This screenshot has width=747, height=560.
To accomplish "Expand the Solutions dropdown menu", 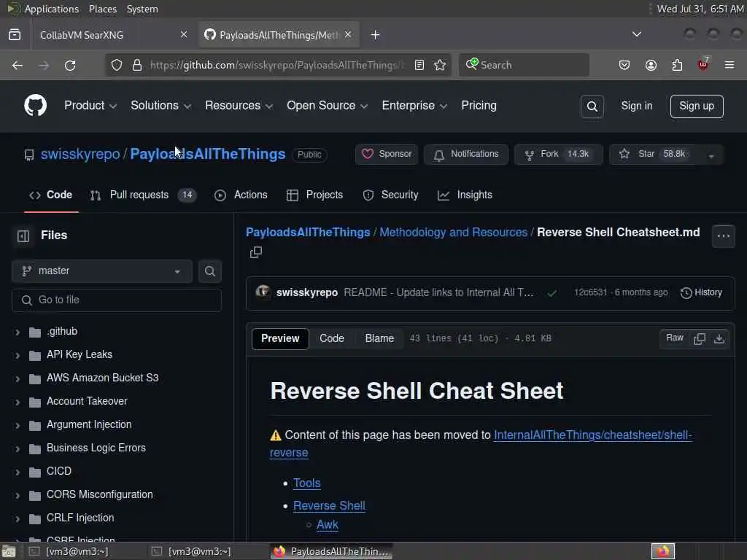I will (160, 106).
